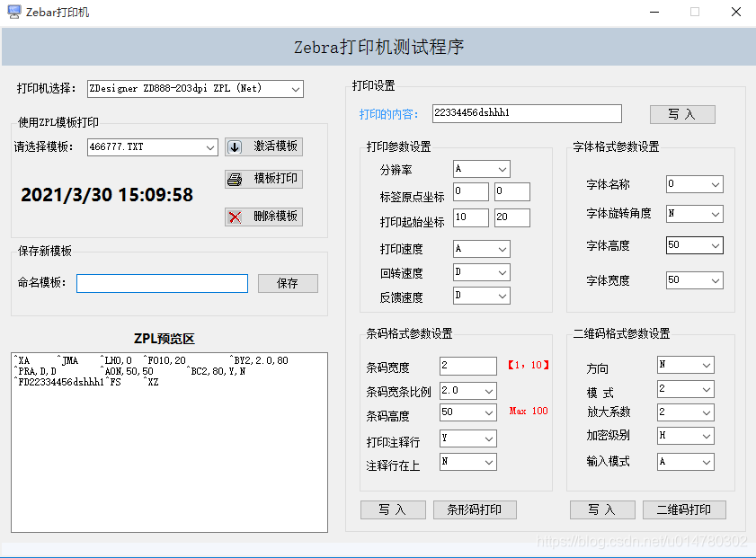
Task: Click inside the ZPL预览区 text area
Action: point(169,442)
